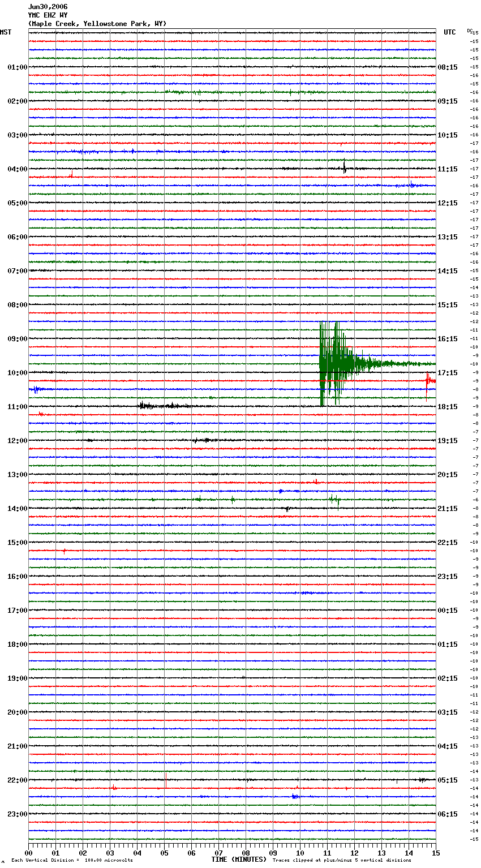Screen dimensions: 481x868
Task: Click the Maple Creek, Yellowstone Park location title
Action: (97, 24)
